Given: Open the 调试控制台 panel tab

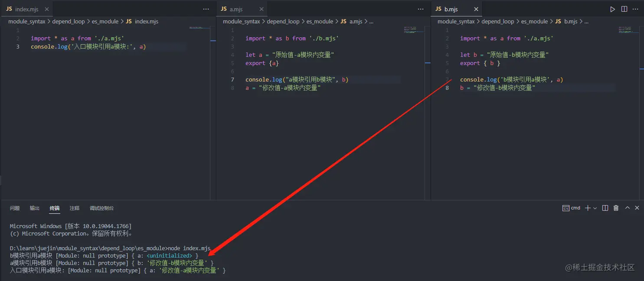Looking at the screenshot, I should point(101,208).
